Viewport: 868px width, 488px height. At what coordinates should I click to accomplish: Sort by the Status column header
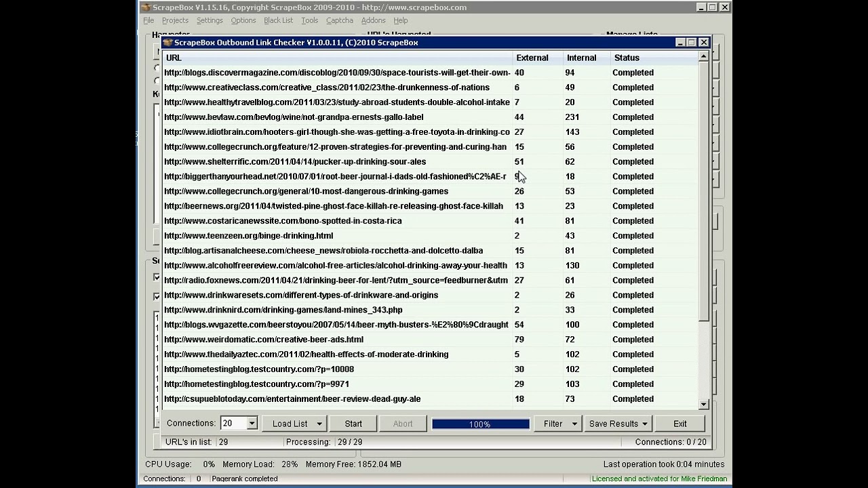(654, 58)
